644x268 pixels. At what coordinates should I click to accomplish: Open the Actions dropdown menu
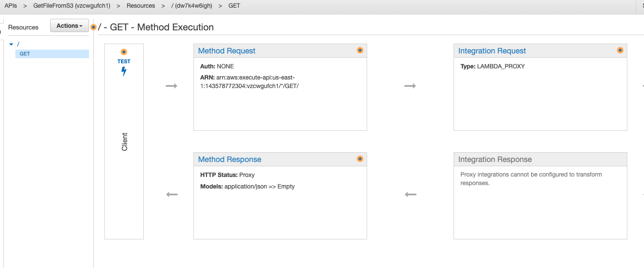[69, 26]
